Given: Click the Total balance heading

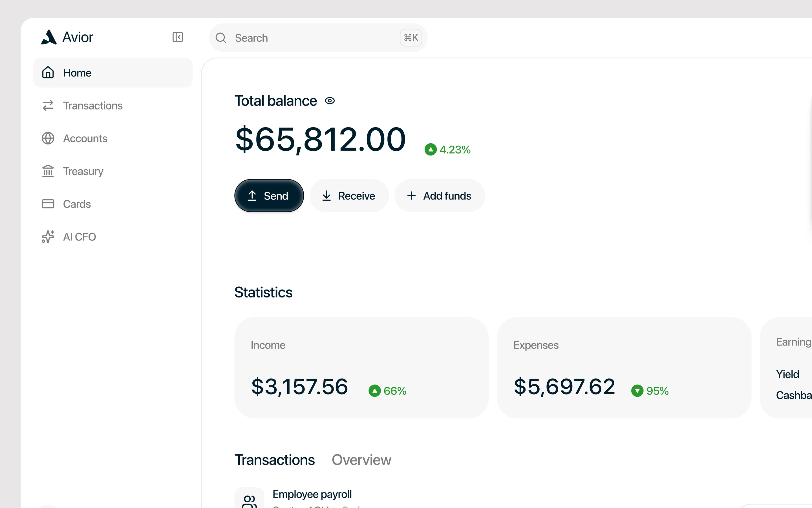Looking at the screenshot, I should click(275, 101).
